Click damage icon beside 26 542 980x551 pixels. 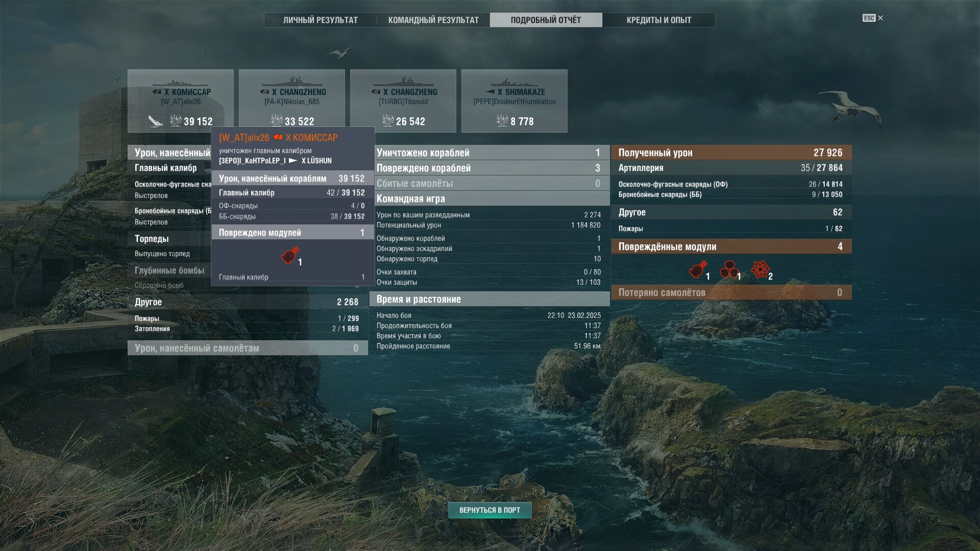387,121
